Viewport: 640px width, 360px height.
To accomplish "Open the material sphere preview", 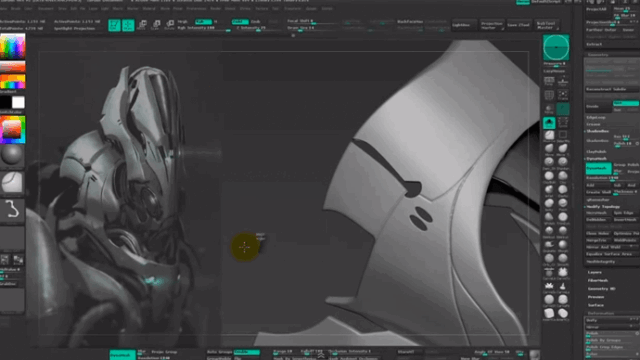I will pyautogui.click(x=12, y=155).
